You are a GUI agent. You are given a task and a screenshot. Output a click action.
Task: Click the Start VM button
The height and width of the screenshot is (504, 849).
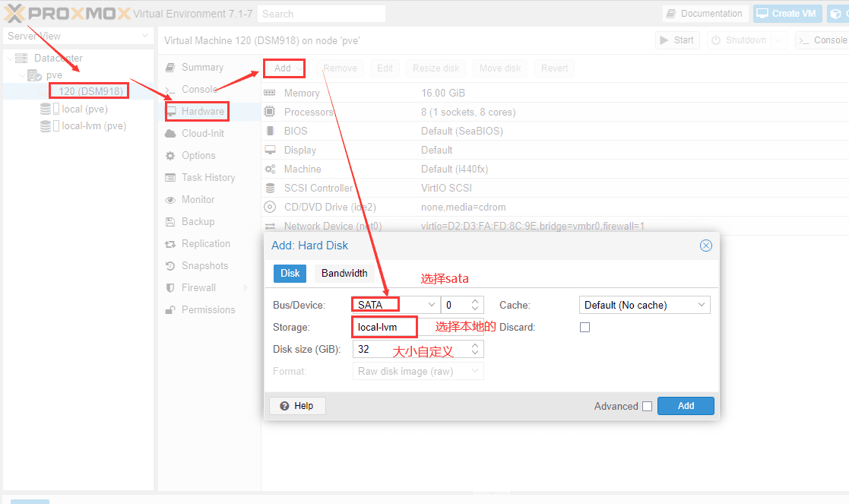(x=677, y=40)
